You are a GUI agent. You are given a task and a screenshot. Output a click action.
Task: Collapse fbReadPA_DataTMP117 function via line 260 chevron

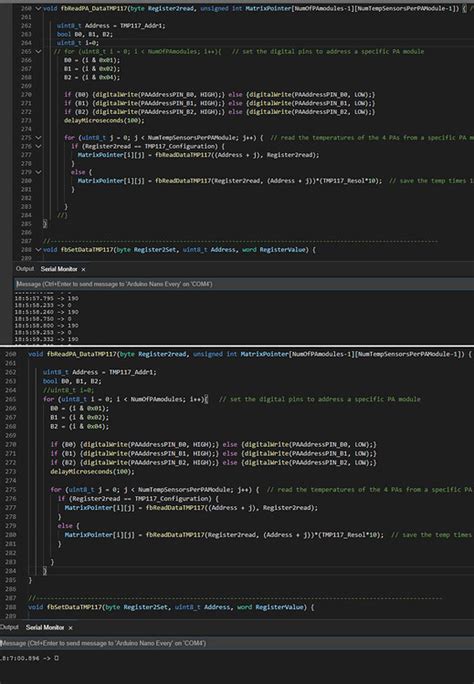pos(38,8)
